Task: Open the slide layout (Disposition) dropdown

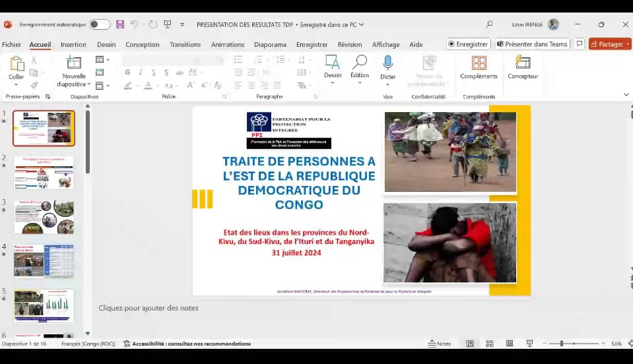Action: coord(102,59)
